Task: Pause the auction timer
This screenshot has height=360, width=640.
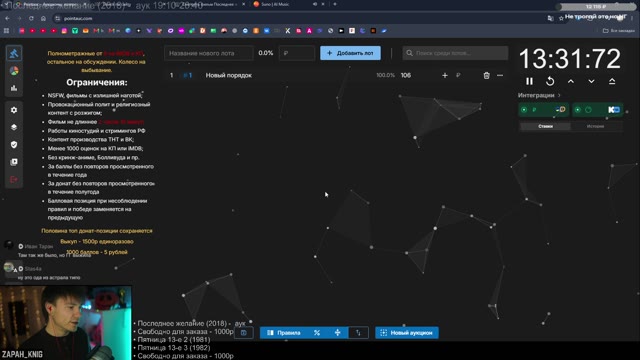Action: coord(529,81)
